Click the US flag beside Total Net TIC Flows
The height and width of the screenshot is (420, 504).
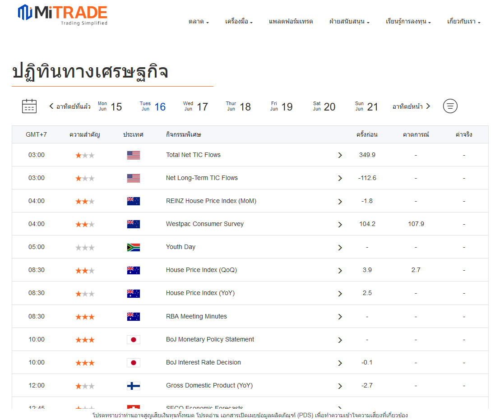point(134,155)
